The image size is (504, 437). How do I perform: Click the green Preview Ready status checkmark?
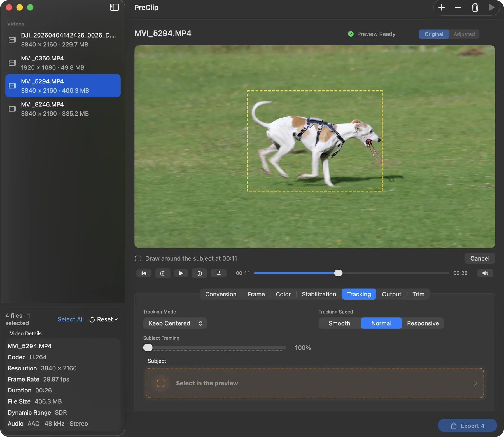[351, 34]
